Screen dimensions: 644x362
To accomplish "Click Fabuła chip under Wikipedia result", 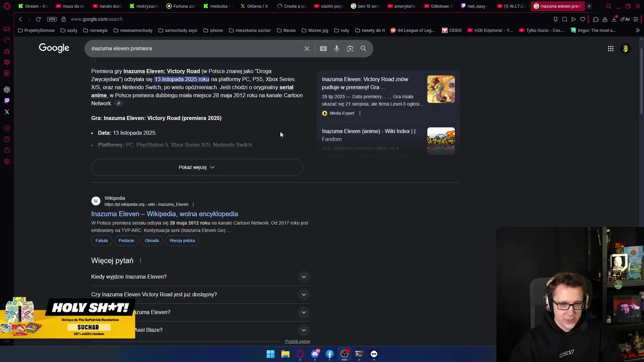I will [102, 240].
